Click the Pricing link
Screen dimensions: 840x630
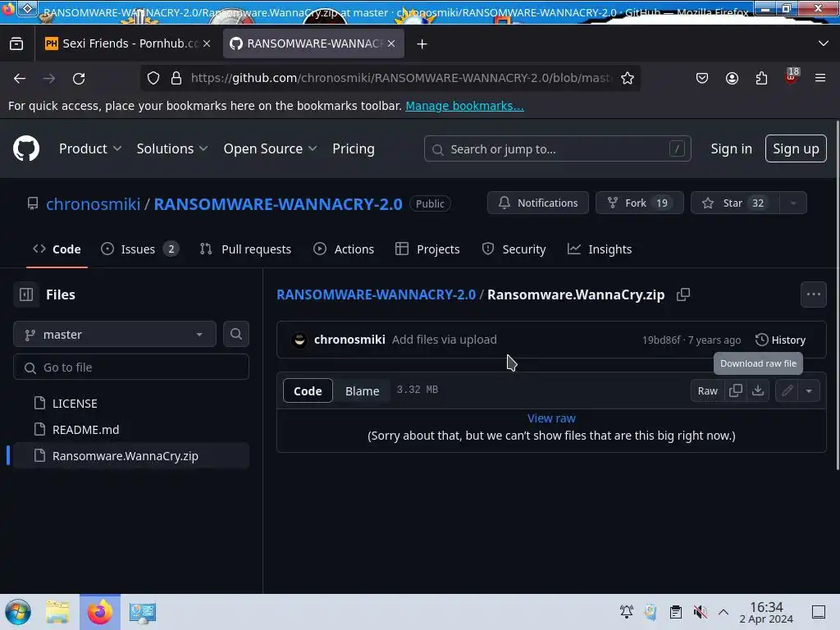point(353,148)
